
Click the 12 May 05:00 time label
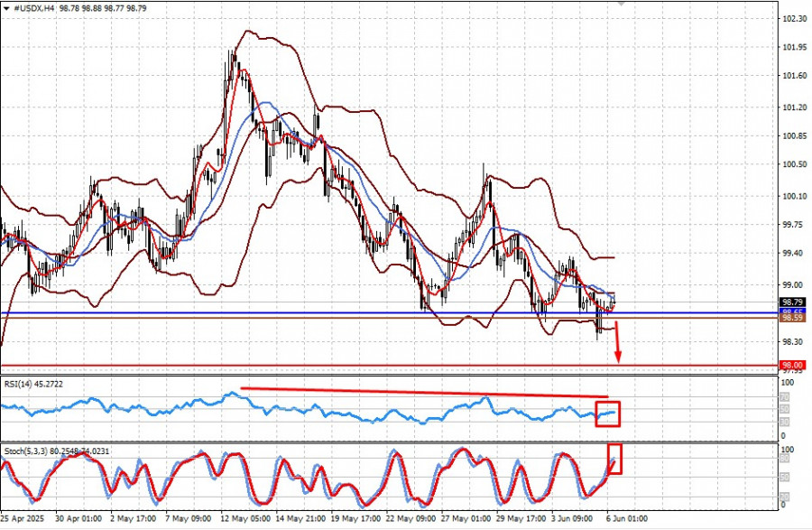(x=245, y=518)
